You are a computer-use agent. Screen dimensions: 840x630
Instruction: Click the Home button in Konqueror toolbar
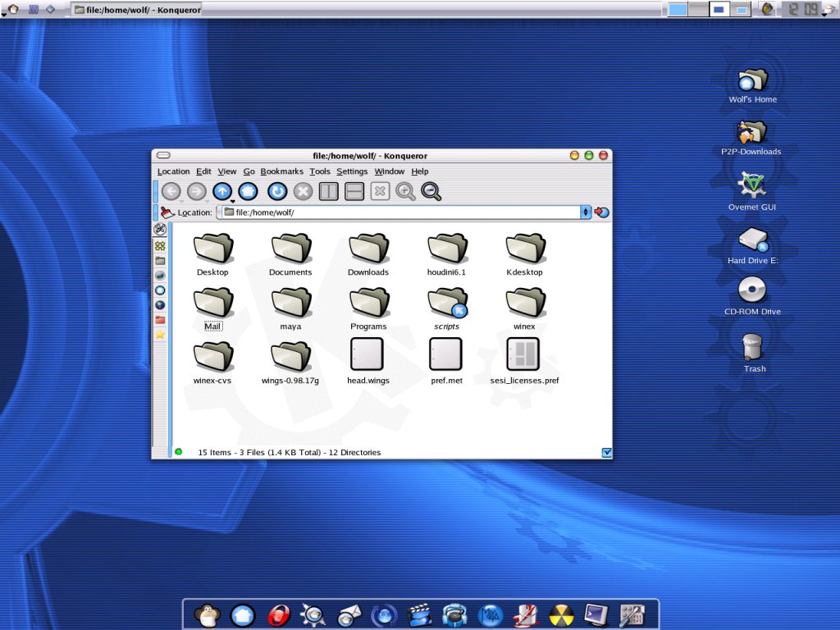point(248,191)
